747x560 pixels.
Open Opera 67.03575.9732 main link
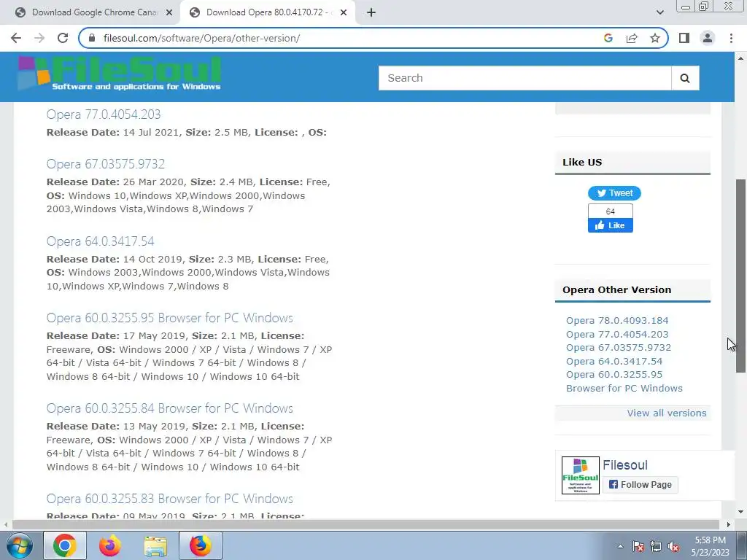[106, 164]
